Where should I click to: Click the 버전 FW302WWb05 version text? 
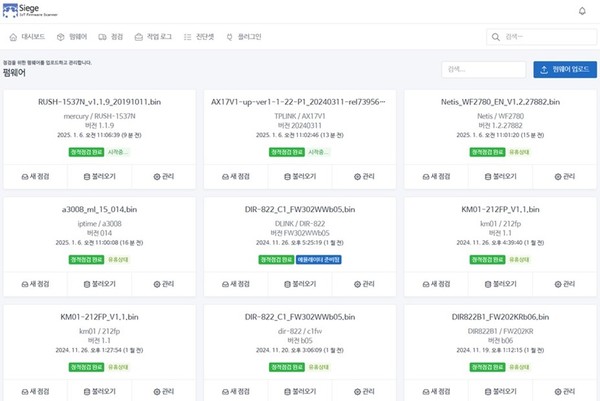tap(300, 233)
